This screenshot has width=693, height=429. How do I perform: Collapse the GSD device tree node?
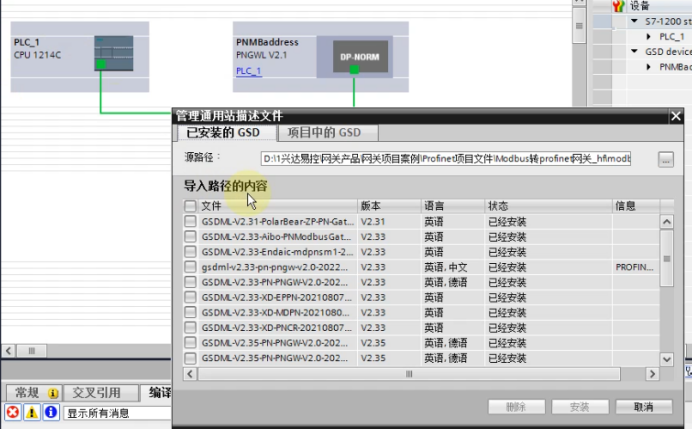(x=634, y=51)
